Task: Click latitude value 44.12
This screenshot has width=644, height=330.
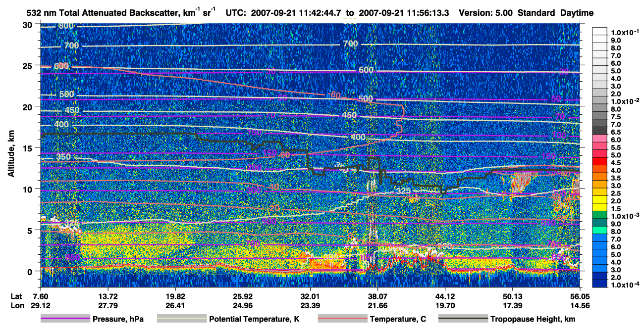Action: tap(445, 296)
